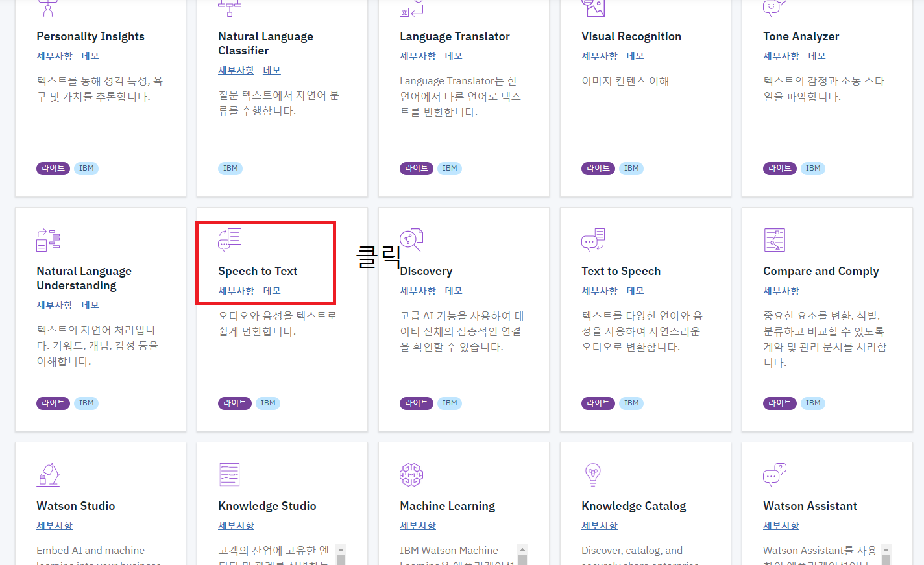Click scroll-up arrow in Knowledge Studio description
924x565 pixels.
341,549
